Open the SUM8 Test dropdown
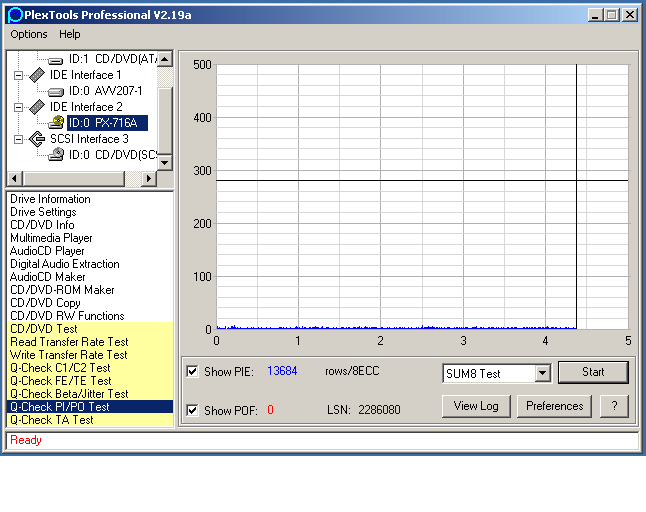 click(542, 373)
